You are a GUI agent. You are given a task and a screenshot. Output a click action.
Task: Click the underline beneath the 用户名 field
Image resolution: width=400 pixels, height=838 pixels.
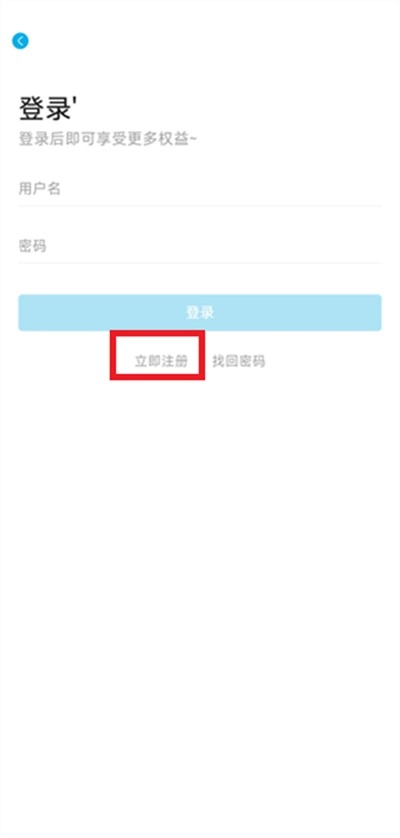pos(200,205)
